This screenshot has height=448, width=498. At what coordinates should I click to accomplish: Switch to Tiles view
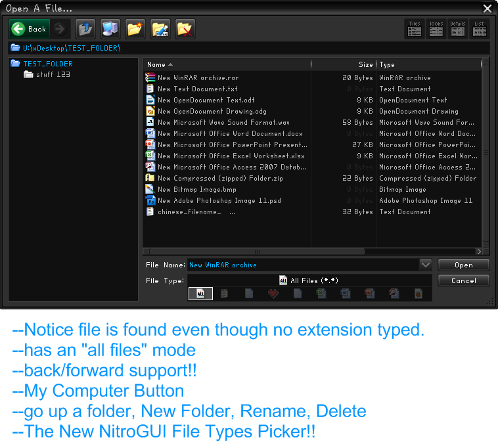(x=414, y=28)
